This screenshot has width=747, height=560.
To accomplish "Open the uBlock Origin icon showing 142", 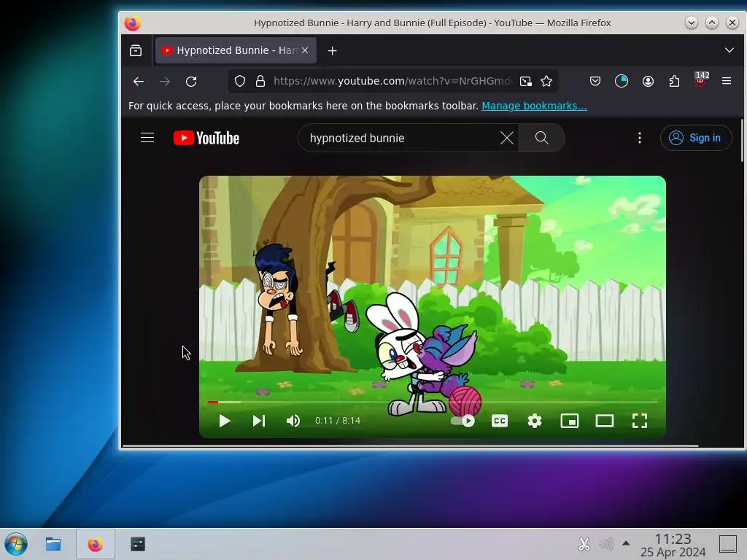I will (701, 80).
